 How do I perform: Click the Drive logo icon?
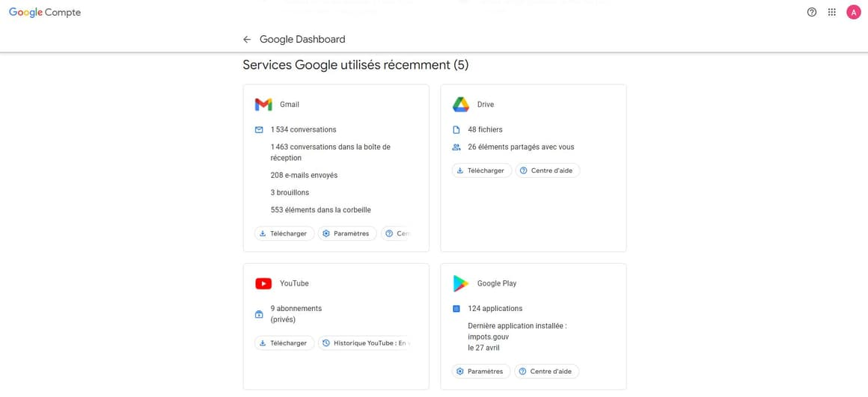pos(461,105)
